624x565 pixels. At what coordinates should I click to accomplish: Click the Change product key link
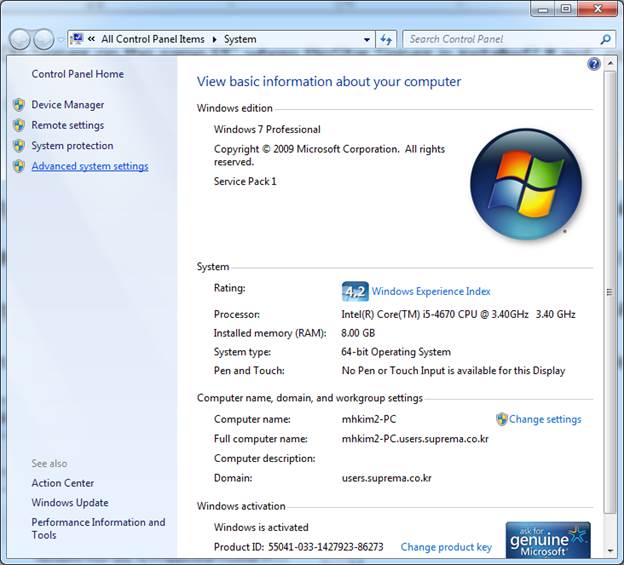click(x=446, y=547)
